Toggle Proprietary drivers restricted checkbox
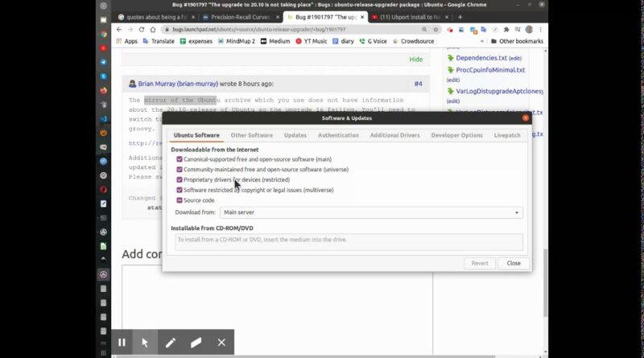Screen dimensions: 644x358 click(x=180, y=180)
